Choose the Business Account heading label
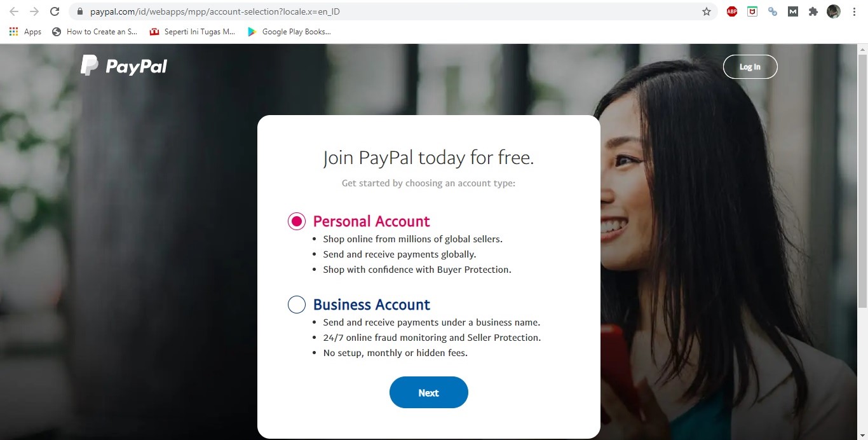The image size is (868, 440). coord(372,305)
